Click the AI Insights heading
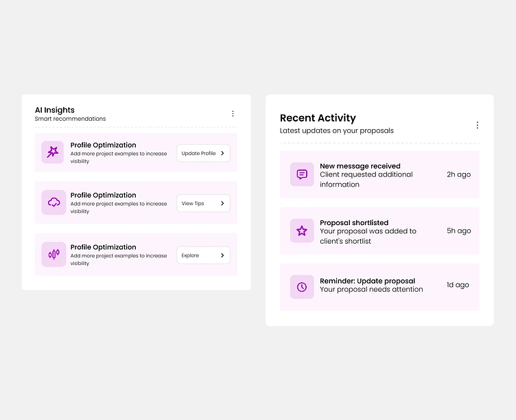516x420 pixels. coord(55,110)
